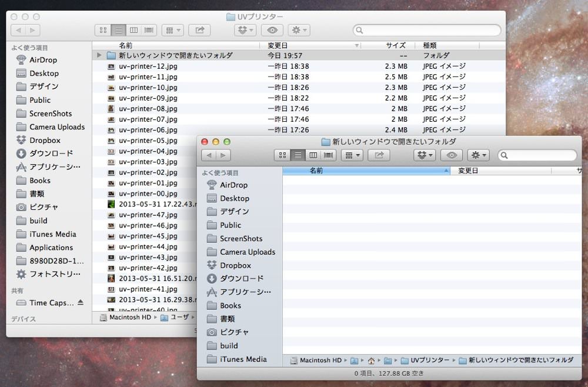Select file uv-printer-00.jpg
This screenshot has height=387, width=588.
click(x=148, y=194)
